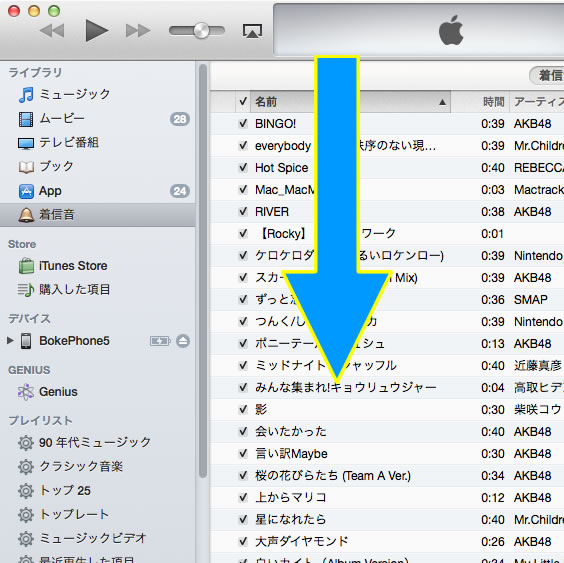Open the App library
Viewport: 564px width, 563px height.
coord(40,191)
